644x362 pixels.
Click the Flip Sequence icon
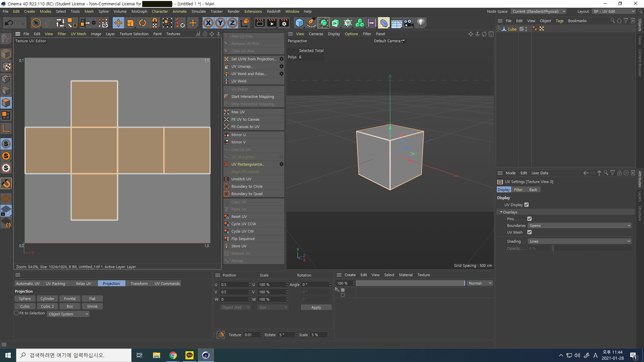point(226,238)
